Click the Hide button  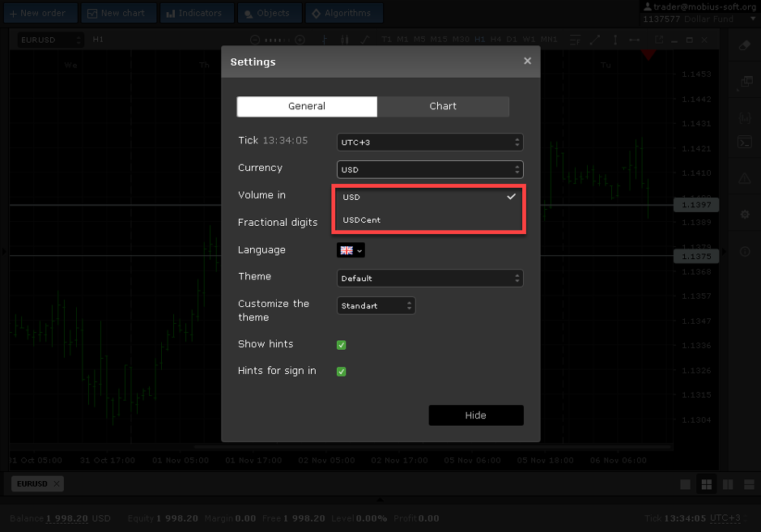point(476,415)
